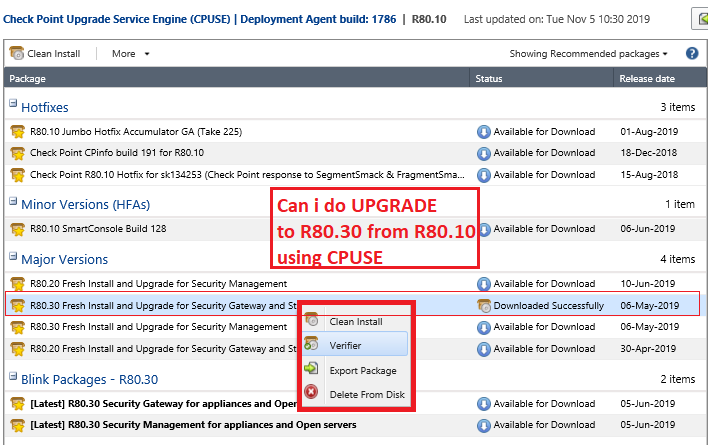Click the Clean Install toolbar button
The image size is (708, 445).
pos(45,54)
